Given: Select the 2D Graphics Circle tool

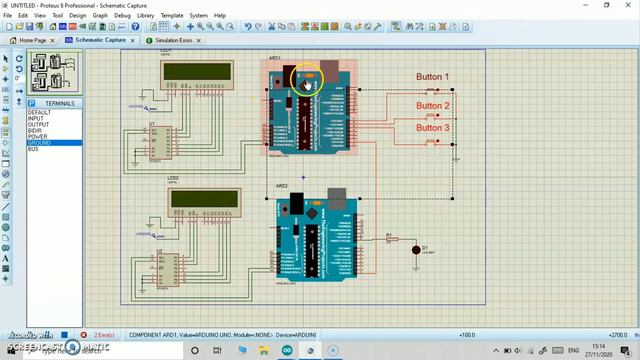Looking at the screenshot, I should pos(6,227).
